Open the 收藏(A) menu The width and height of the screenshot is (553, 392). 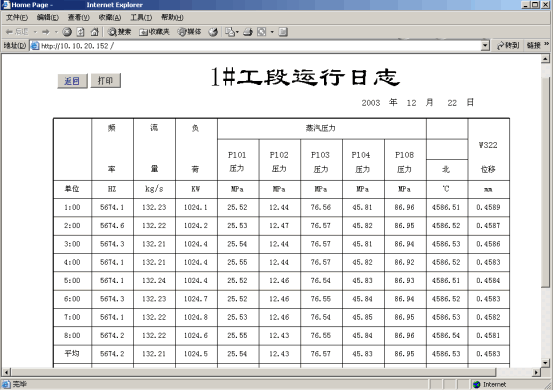point(110,17)
